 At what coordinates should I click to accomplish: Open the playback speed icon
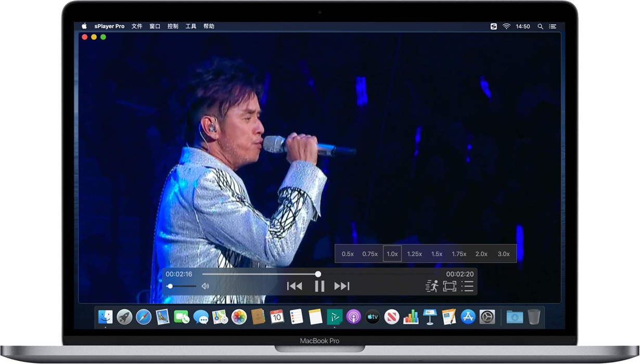[x=432, y=286]
